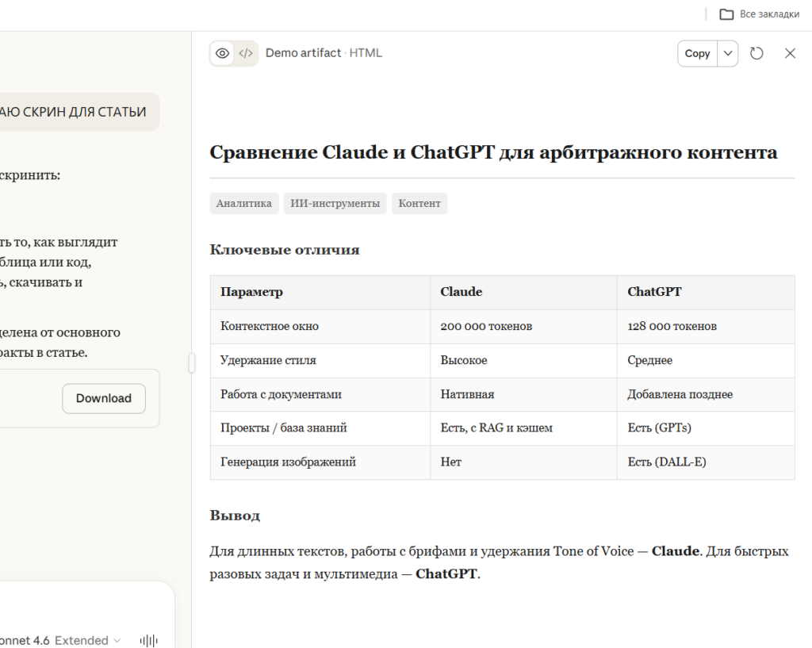The image size is (812, 648).
Task: Click the Вывод subheading
Action: tap(235, 516)
